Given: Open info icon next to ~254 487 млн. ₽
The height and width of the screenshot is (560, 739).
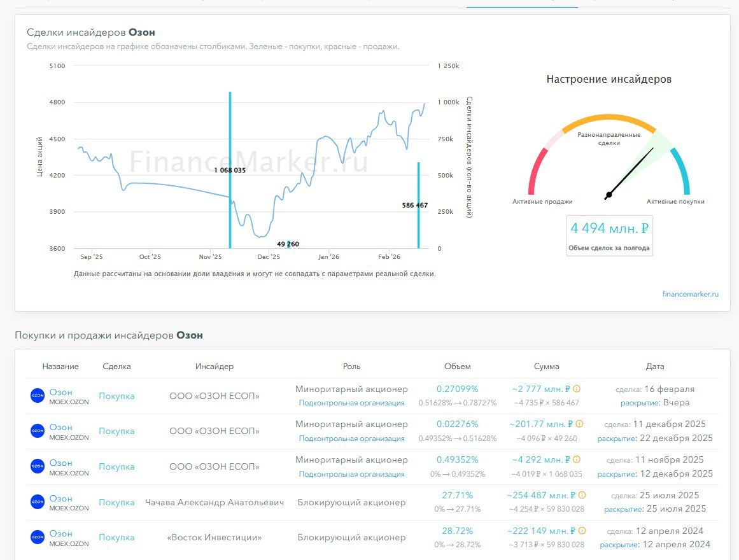Looking at the screenshot, I should click(582, 495).
